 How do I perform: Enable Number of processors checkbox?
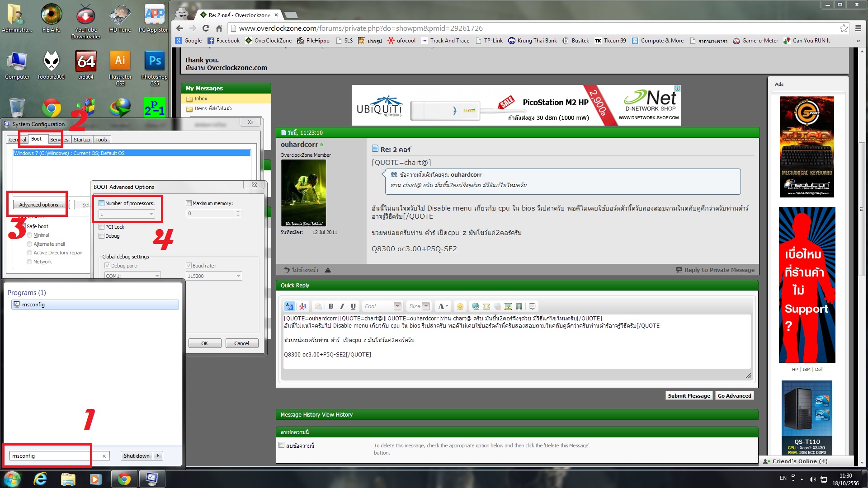tap(102, 203)
